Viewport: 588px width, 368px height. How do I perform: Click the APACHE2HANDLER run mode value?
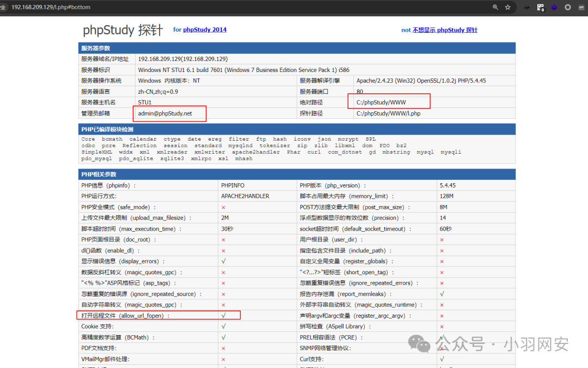click(245, 196)
